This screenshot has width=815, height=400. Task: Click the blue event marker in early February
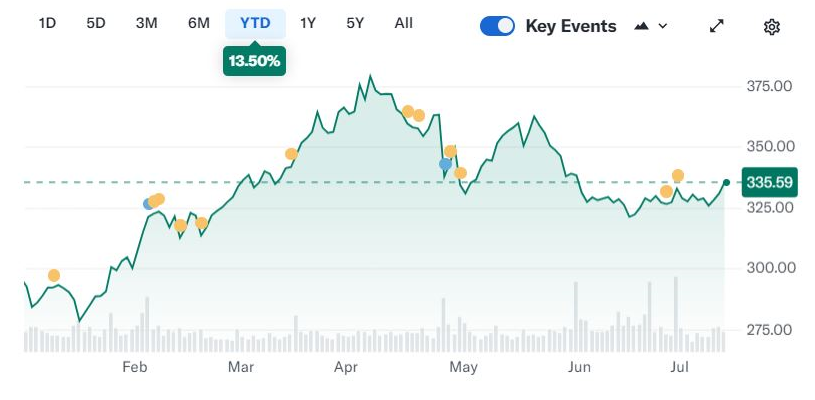149,204
